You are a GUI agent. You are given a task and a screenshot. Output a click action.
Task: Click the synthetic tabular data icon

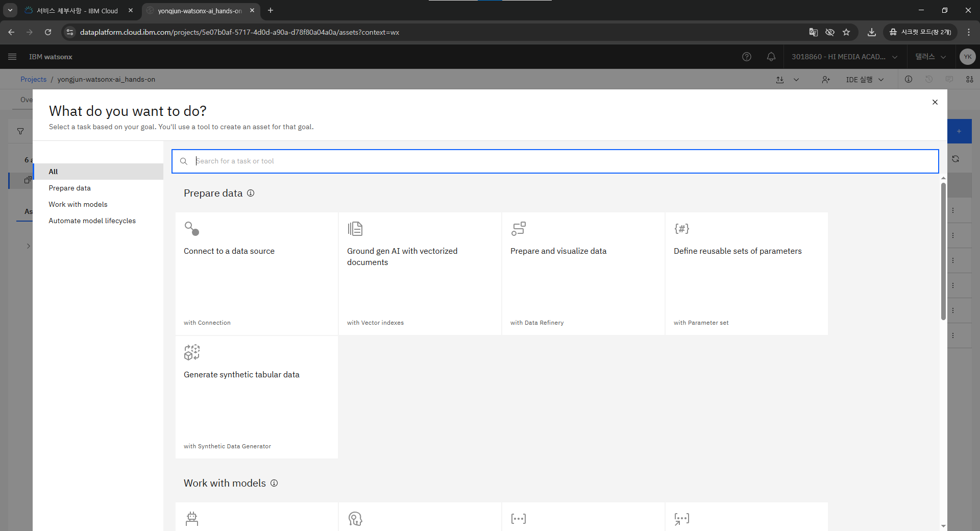(x=192, y=352)
